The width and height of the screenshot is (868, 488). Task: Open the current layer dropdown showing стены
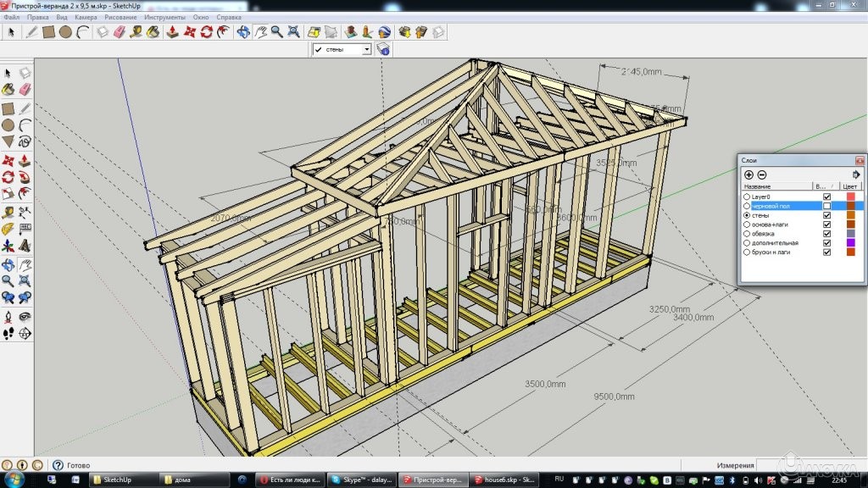[x=366, y=50]
